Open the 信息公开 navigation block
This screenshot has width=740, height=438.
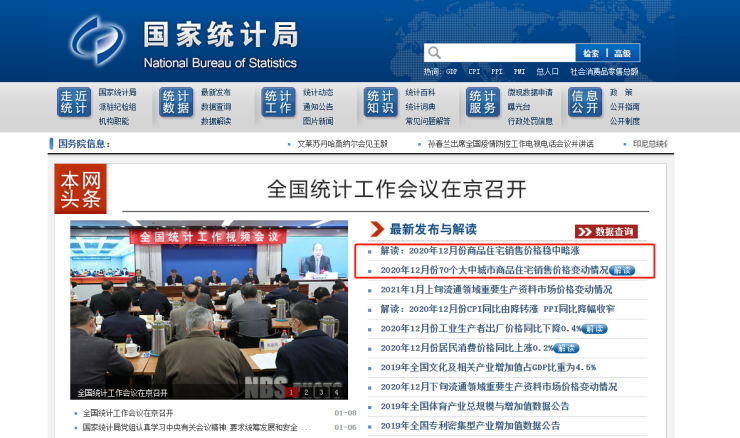tap(585, 102)
